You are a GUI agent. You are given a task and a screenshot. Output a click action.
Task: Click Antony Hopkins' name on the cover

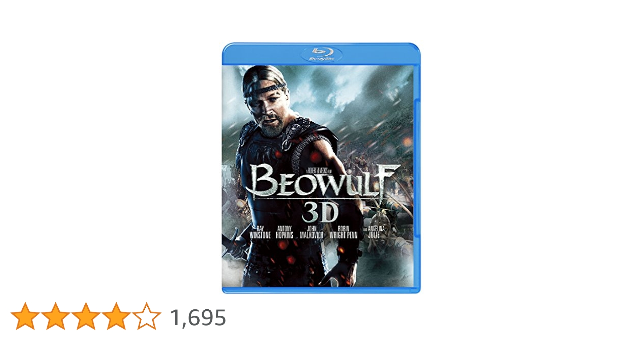point(284,232)
